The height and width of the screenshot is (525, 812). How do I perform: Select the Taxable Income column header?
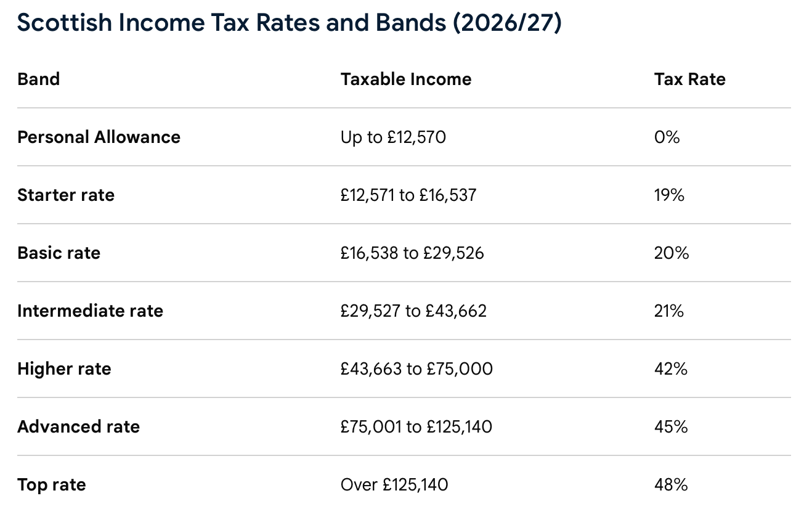[406, 79]
